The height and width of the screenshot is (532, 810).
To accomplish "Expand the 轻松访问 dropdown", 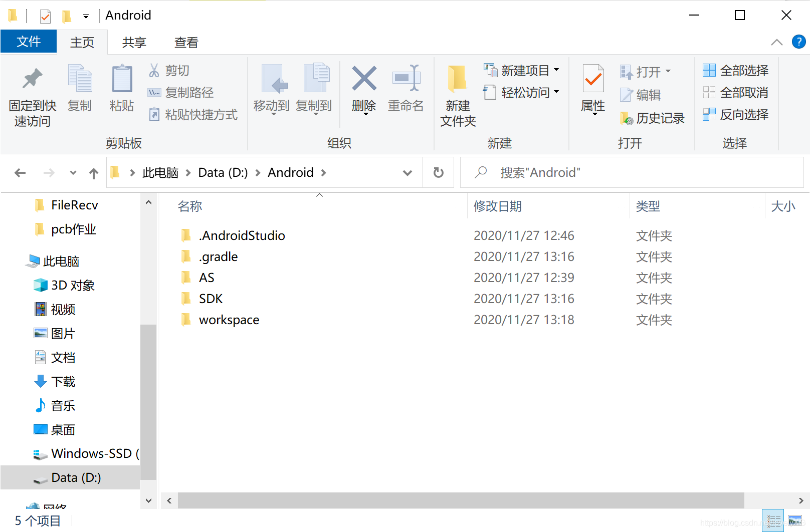I will point(556,92).
